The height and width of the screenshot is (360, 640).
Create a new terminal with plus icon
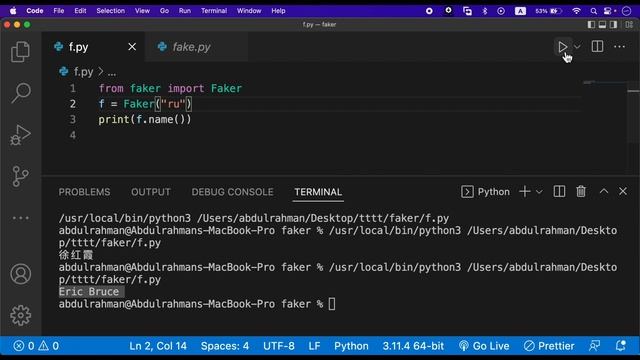[x=524, y=191]
